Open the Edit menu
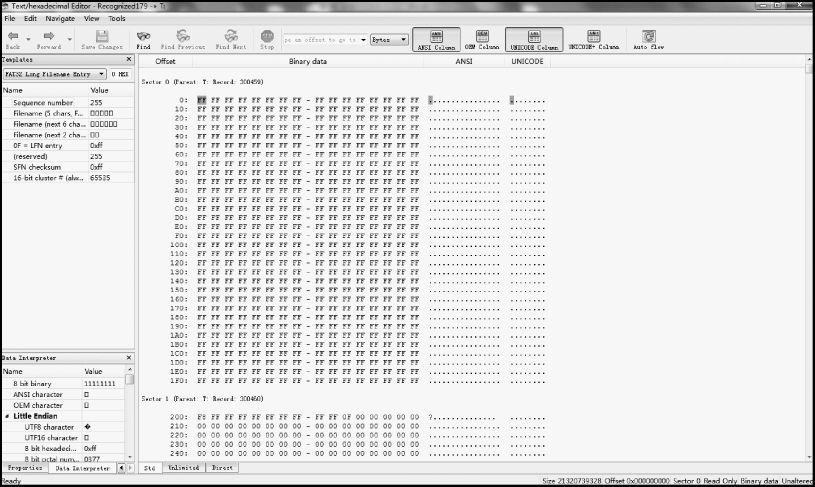 (30, 18)
